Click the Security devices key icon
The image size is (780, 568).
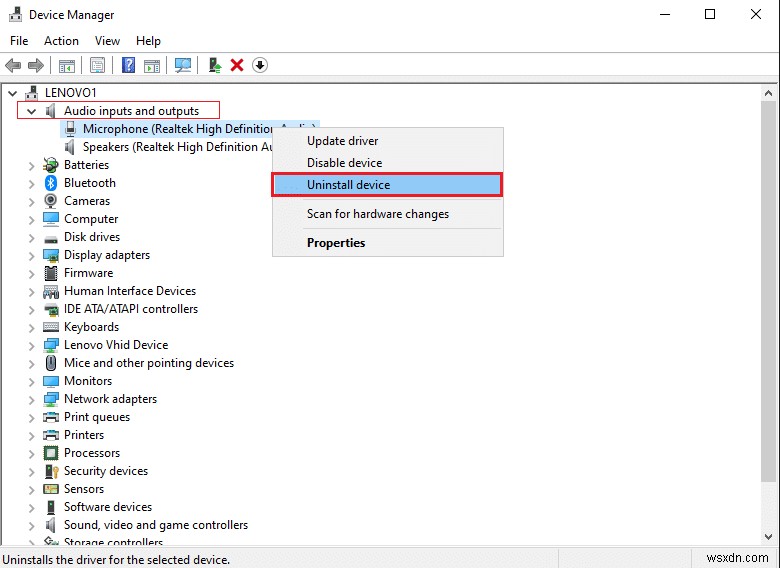pos(51,471)
